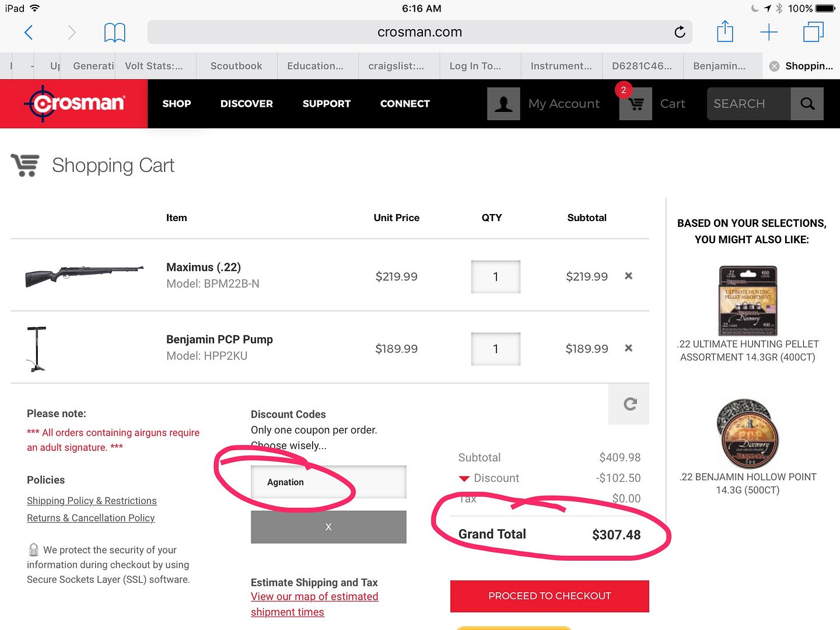The image size is (840, 630).
Task: Open the DISCOVER menu
Action: click(x=247, y=103)
